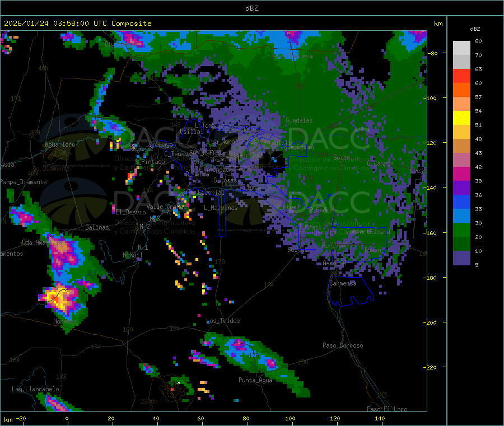Viewport: 504px width, 426px height.
Task: Click the '-220' tick on the vertical km axis
Action: [x=430, y=367]
